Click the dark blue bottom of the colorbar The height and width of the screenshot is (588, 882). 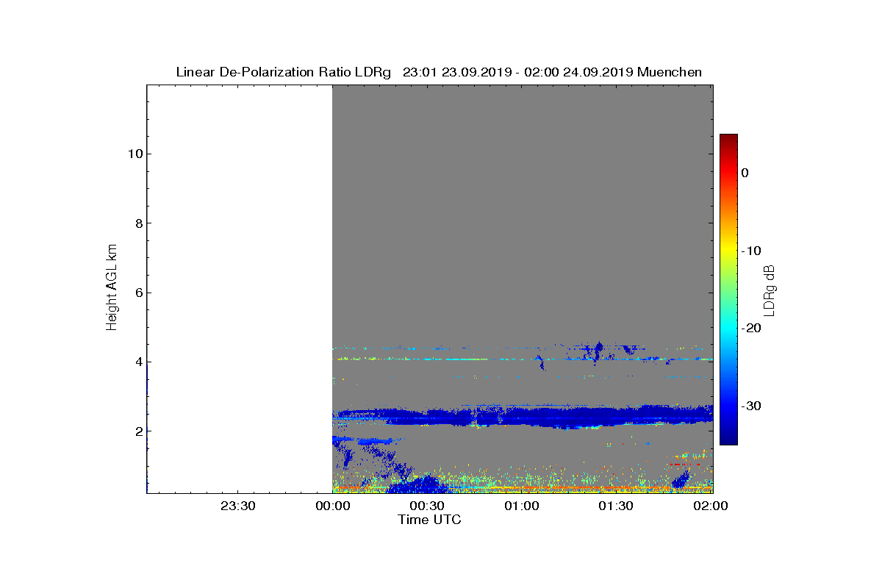pos(728,438)
